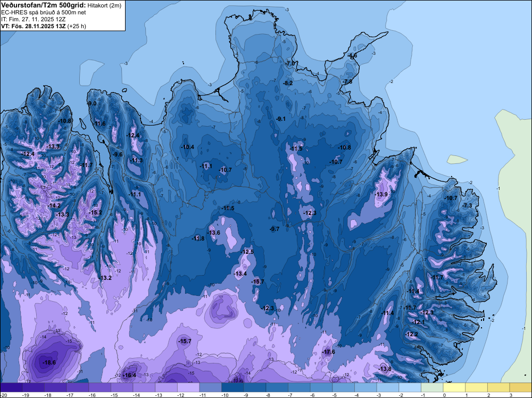This screenshot has height=398, width=532.
Task: Click the -17.6 temperature value
Action: coord(328,352)
